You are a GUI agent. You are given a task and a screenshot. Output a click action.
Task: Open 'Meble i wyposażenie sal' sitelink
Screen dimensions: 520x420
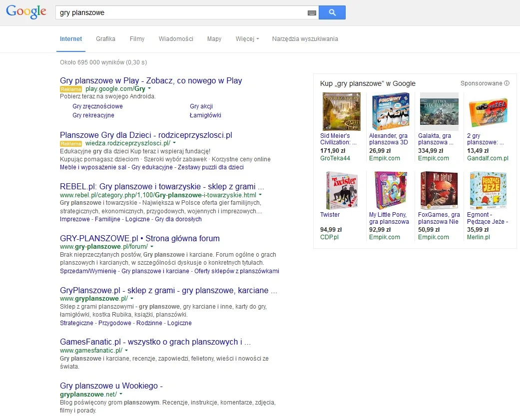click(x=93, y=167)
